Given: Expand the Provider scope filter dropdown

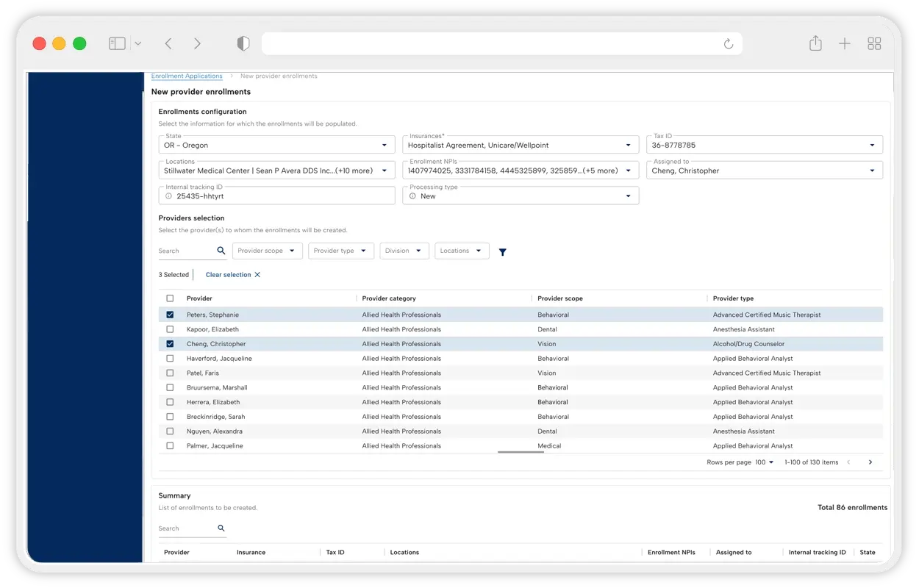Looking at the screenshot, I should tap(267, 251).
